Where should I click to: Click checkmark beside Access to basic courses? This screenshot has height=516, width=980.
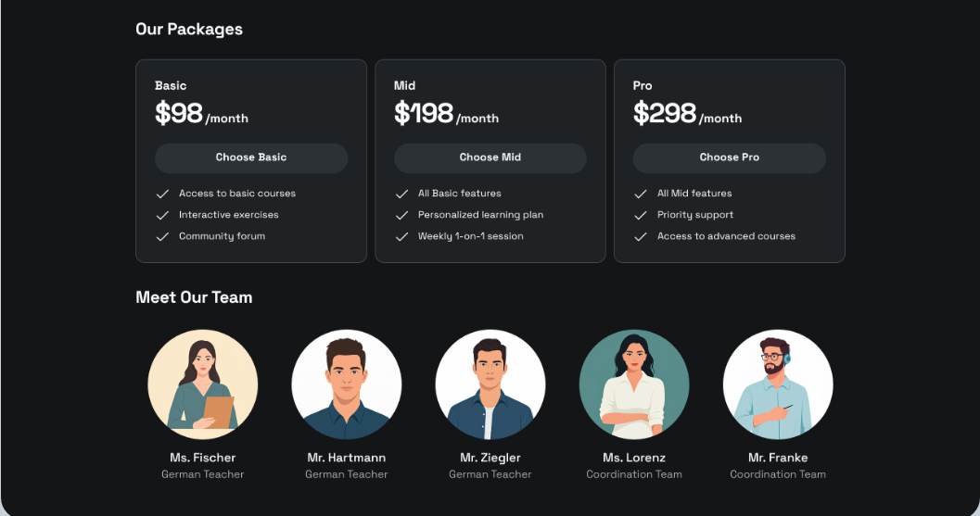pyautogui.click(x=162, y=194)
